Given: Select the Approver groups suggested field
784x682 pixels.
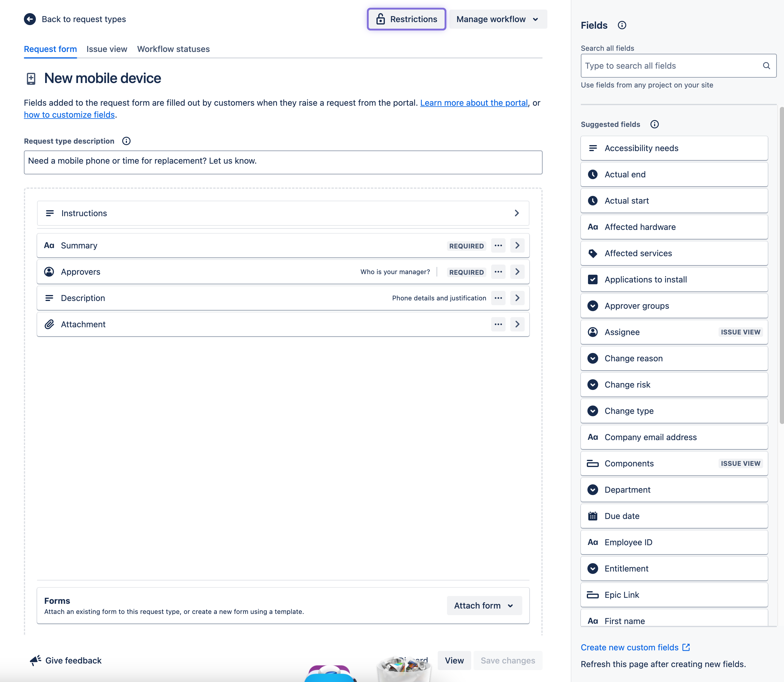Looking at the screenshot, I should pos(674,306).
